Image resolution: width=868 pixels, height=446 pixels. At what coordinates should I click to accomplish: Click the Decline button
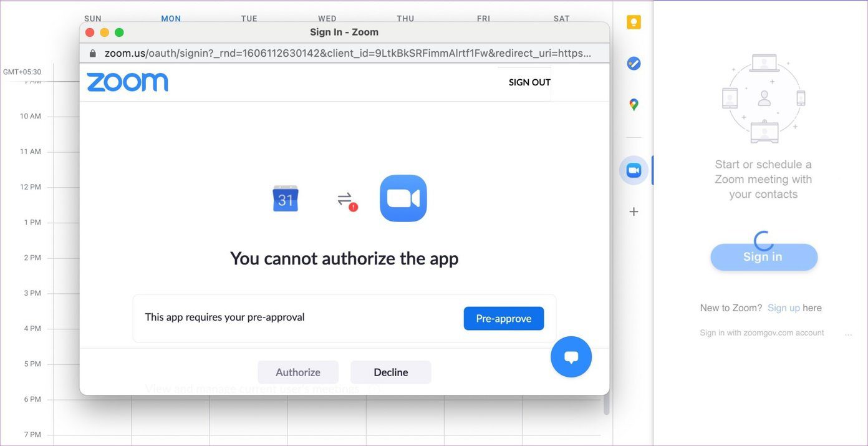[x=391, y=372]
